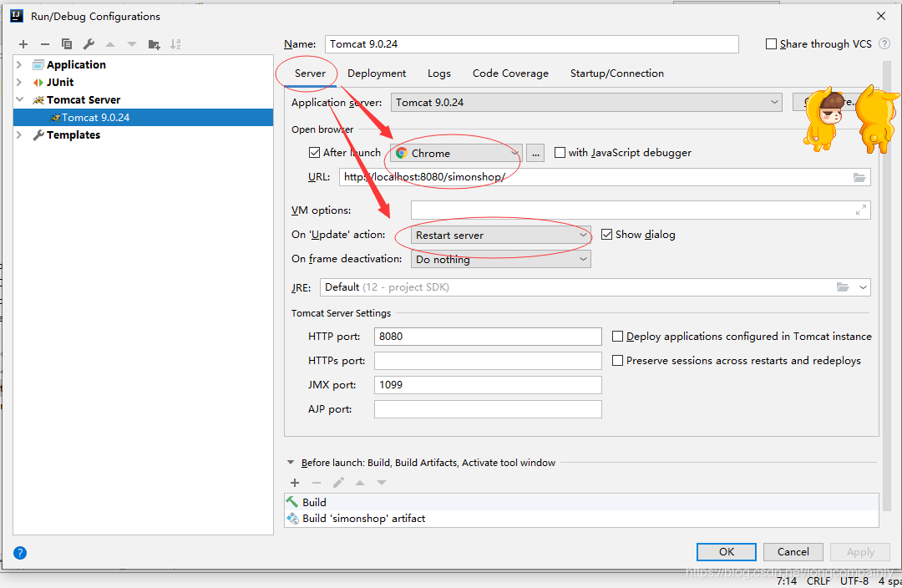Click HTTPs port field
This screenshot has width=902, height=588.
coord(488,360)
